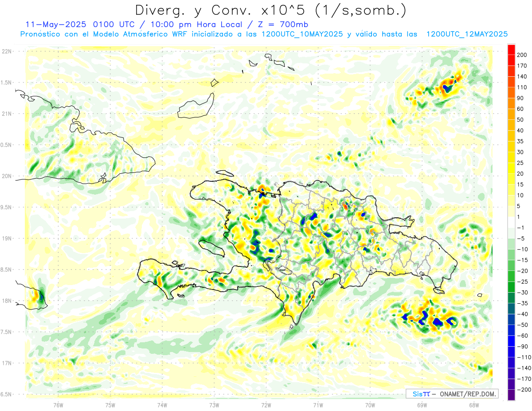Image resolution: width=532 pixels, height=411 pixels.
Task: Click the title "Diverg. y Conv. x10^5 (1/s,somb.)"
Action: (270, 10)
